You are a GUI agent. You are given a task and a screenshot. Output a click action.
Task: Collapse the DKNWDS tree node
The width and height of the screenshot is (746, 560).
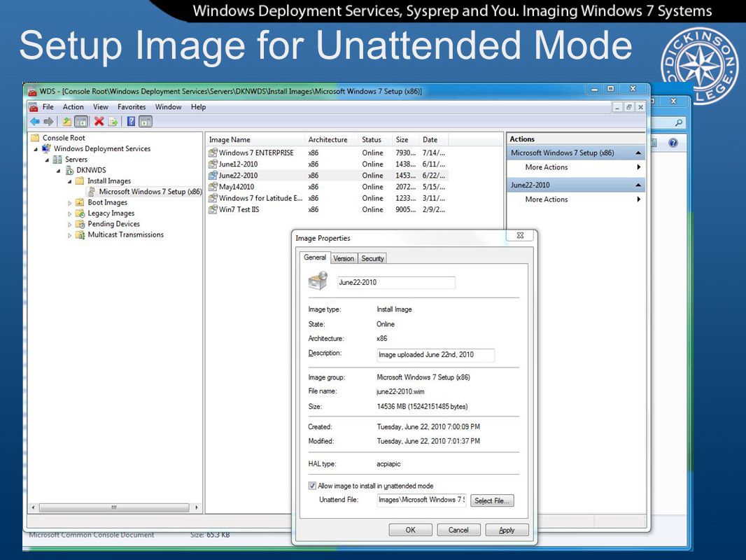pos(59,171)
